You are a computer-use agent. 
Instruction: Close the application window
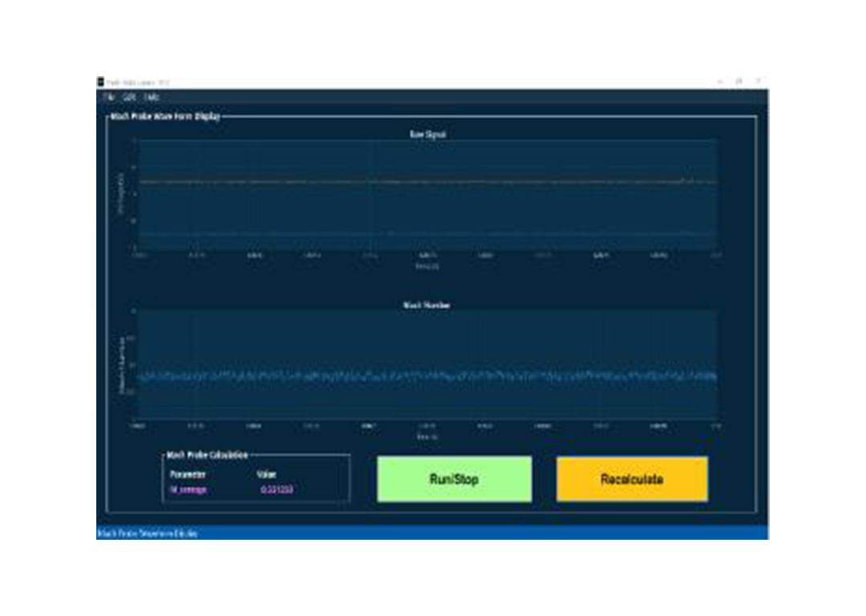click(x=757, y=82)
